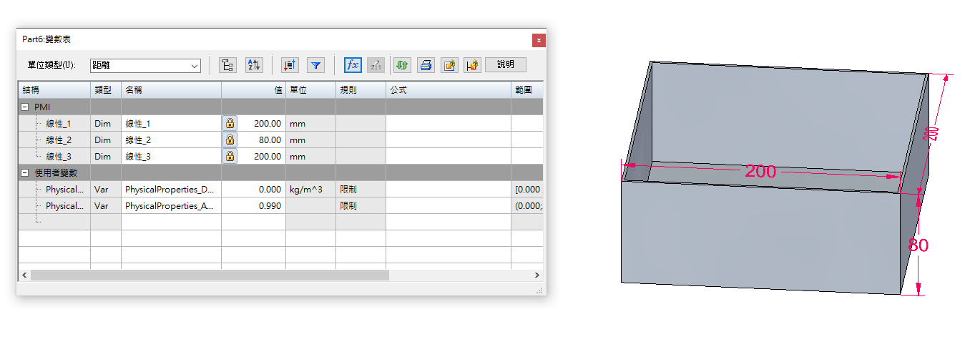The image size is (980, 337).
Task: Toggle the lock on 線性_2 row
Action: coord(230,140)
